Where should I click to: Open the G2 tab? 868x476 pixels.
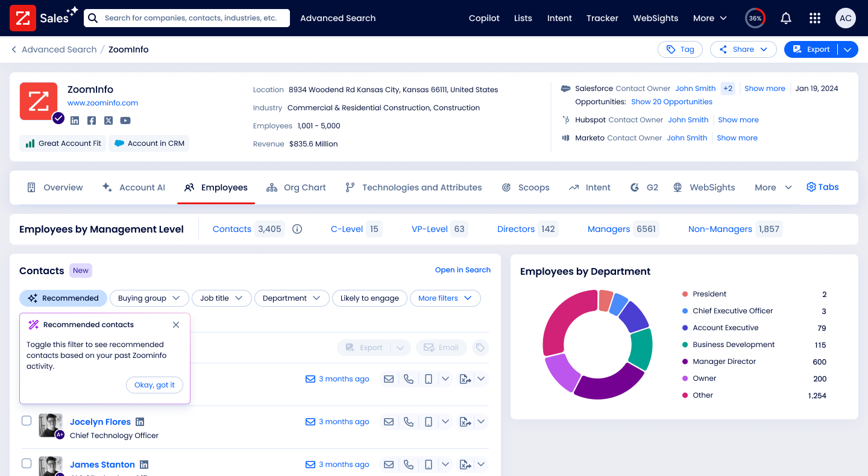[644, 187]
